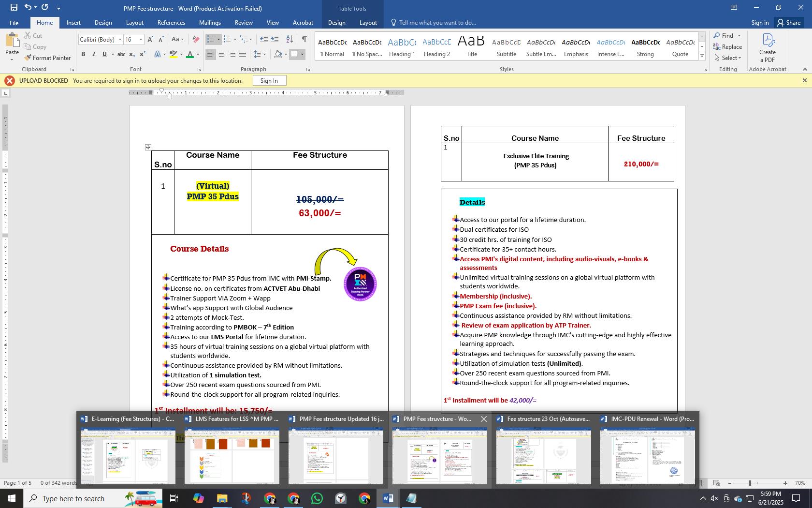812x508 pixels.
Task: Expand the font color dropdown arrow
Action: (x=198, y=54)
